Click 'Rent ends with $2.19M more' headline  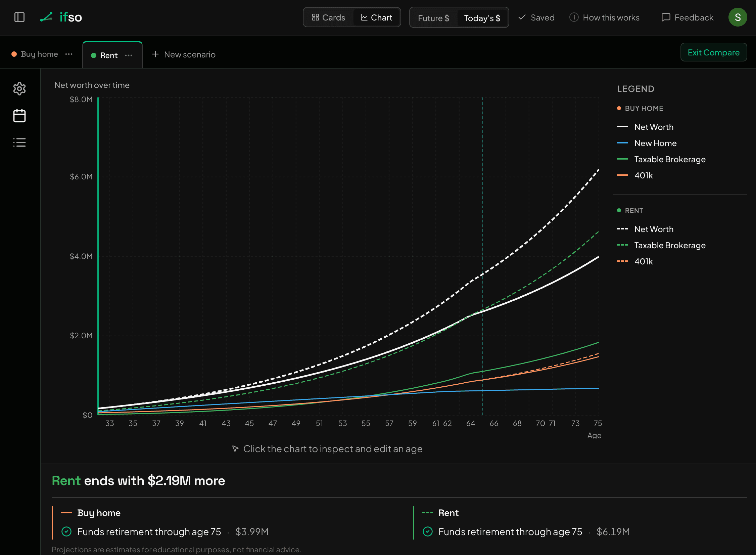click(x=138, y=481)
